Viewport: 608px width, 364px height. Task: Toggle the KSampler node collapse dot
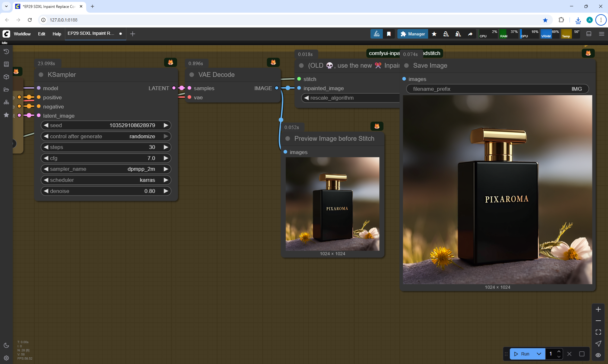[x=41, y=75]
